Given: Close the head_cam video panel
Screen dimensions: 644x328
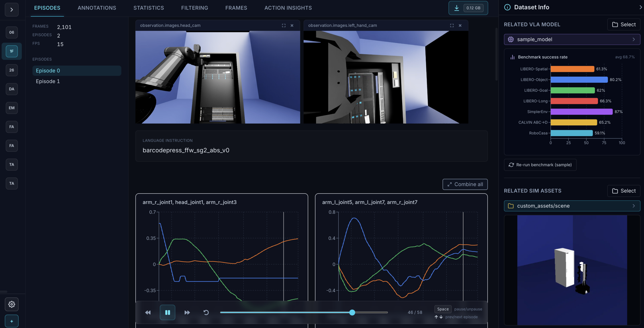Looking at the screenshot, I should [x=292, y=25].
